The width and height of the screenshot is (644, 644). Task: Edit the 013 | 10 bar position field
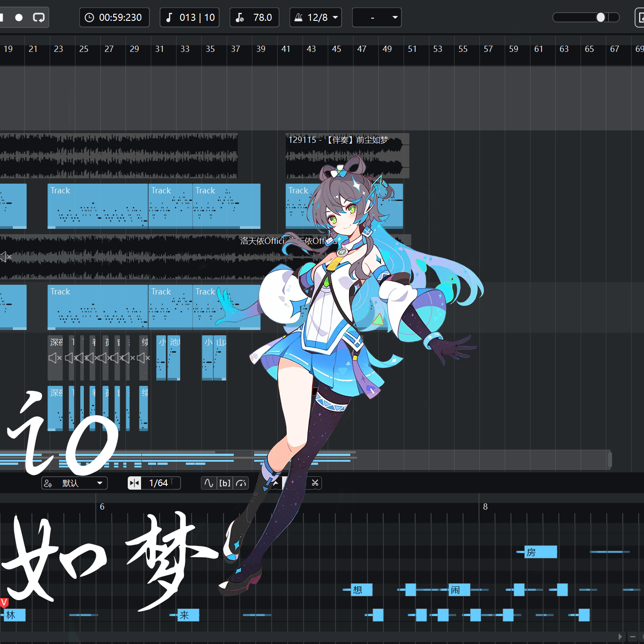[x=189, y=17]
